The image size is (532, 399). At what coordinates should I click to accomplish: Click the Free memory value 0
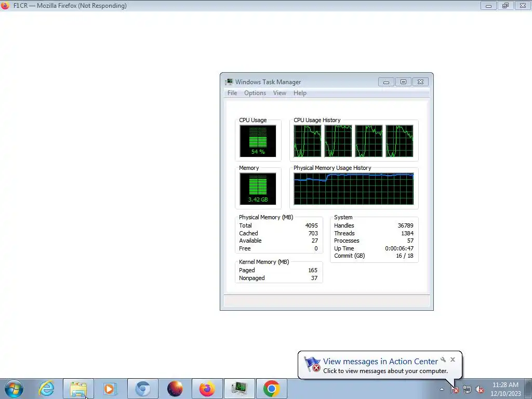316,249
